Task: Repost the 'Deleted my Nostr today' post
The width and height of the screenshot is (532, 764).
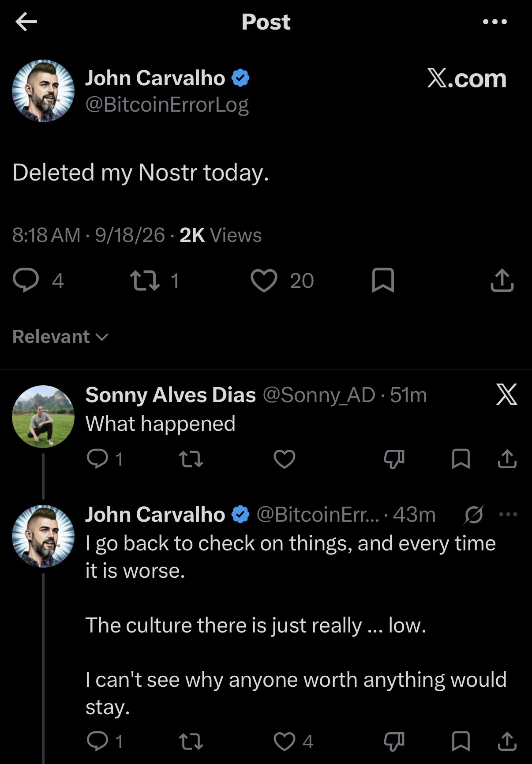Action: (x=145, y=281)
